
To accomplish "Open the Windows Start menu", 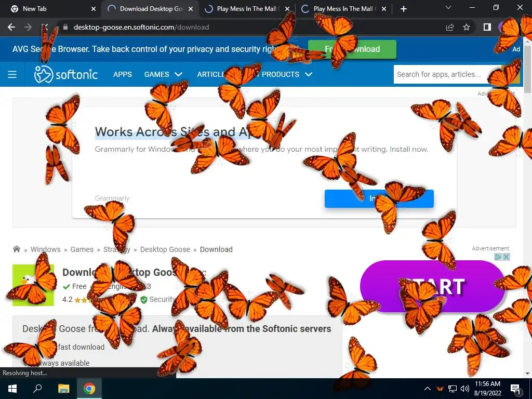I will pos(12,389).
